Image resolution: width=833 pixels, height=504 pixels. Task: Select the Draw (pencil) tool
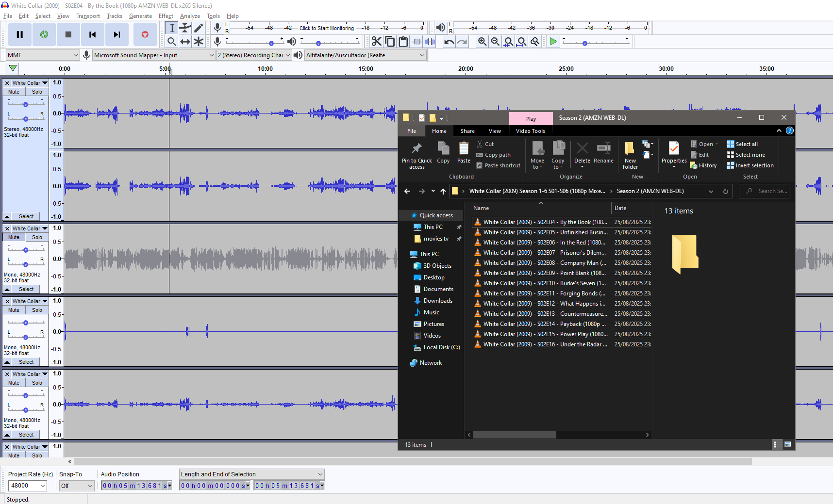coord(199,28)
